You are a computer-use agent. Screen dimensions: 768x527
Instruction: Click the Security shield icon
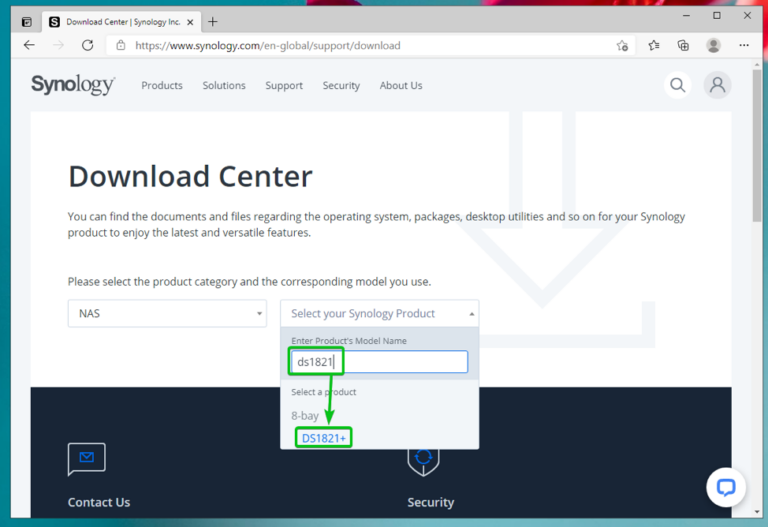(x=423, y=462)
